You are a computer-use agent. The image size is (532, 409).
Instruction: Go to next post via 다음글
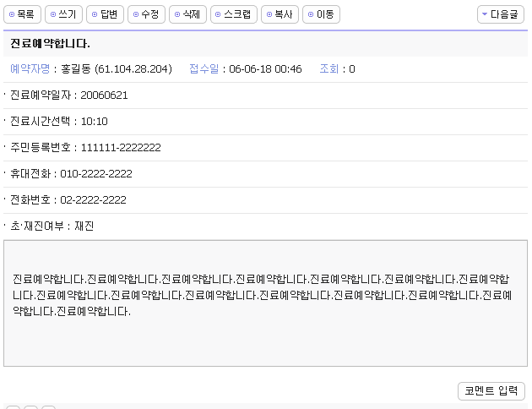pos(501,14)
